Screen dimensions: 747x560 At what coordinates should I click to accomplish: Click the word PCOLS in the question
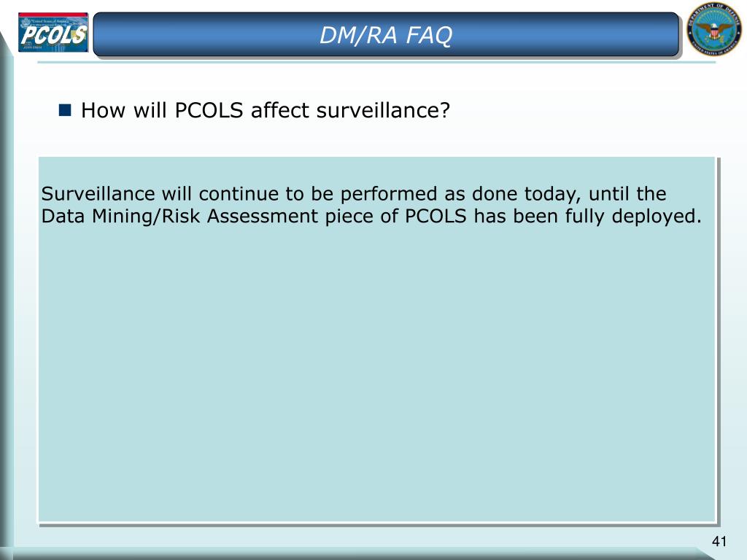click(x=209, y=111)
